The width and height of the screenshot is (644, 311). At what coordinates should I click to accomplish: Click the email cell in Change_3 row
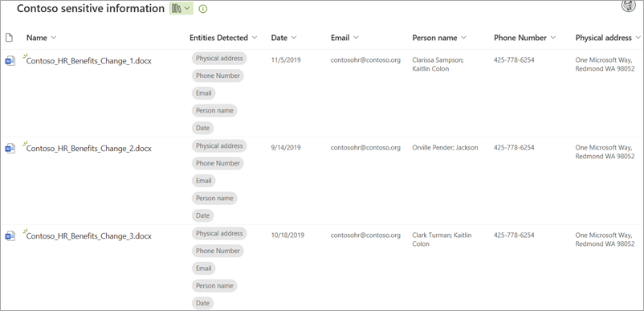[x=365, y=235]
